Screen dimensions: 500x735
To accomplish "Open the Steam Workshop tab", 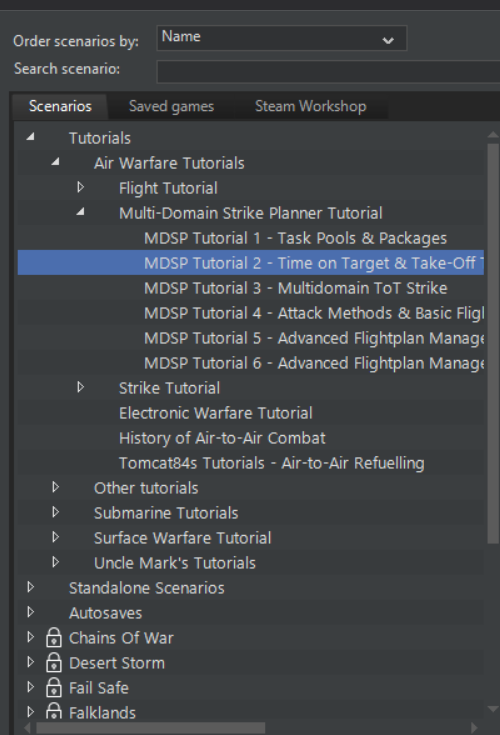I will click(311, 106).
